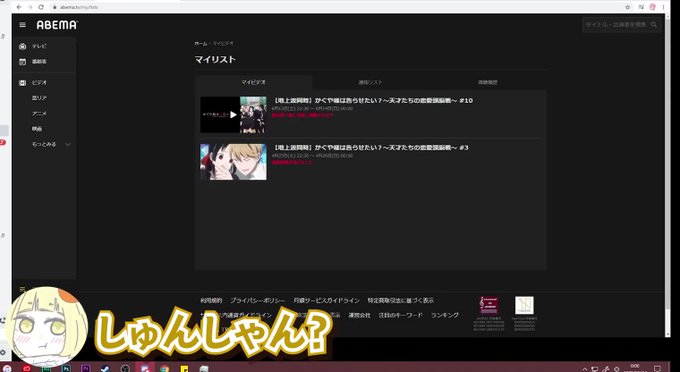Viewport: 680px width, 372px height.
Task: Open the プライバシーポリシー footer link
Action: (x=258, y=300)
